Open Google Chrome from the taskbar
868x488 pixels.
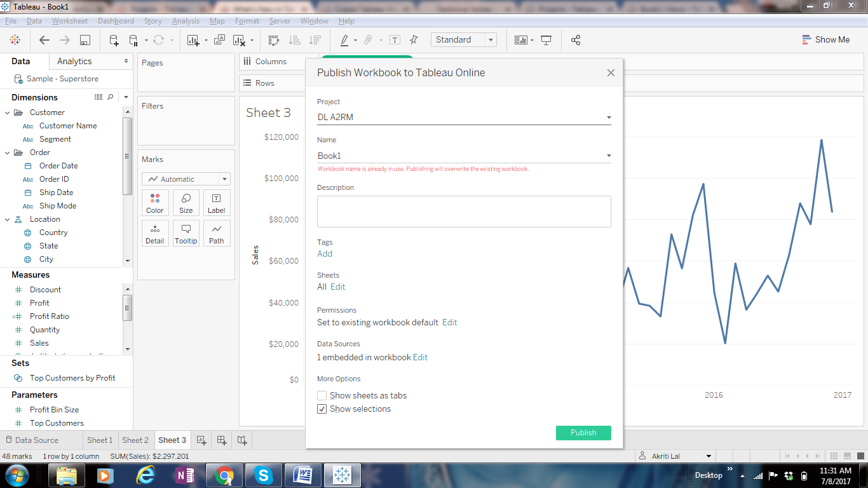coord(224,475)
